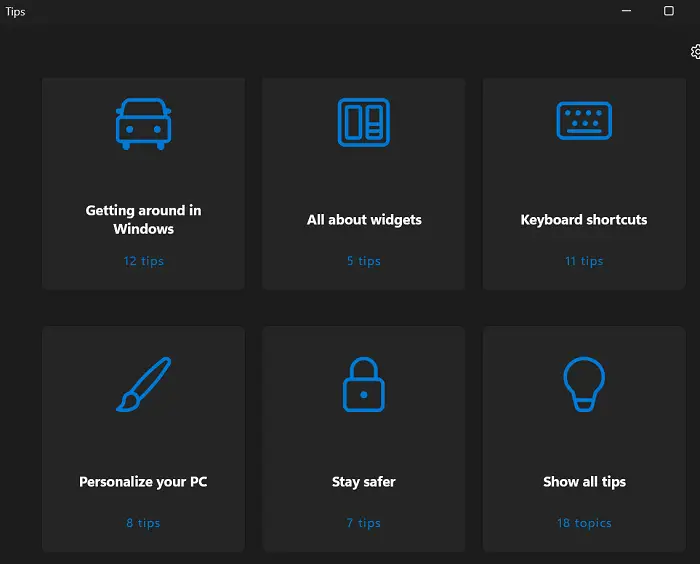Click the lightbulb icon for all tips
This screenshot has height=564, width=700.
[584, 384]
